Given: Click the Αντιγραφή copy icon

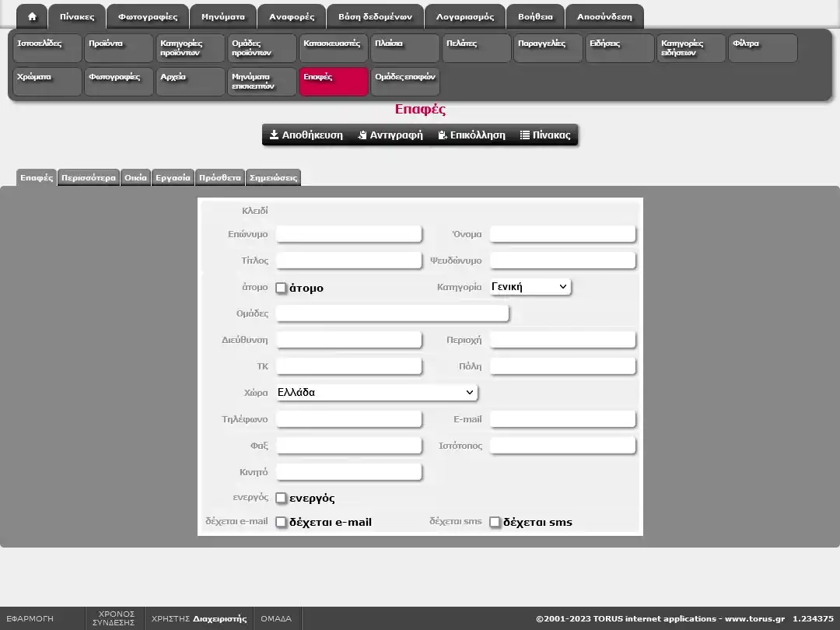Looking at the screenshot, I should [362, 135].
